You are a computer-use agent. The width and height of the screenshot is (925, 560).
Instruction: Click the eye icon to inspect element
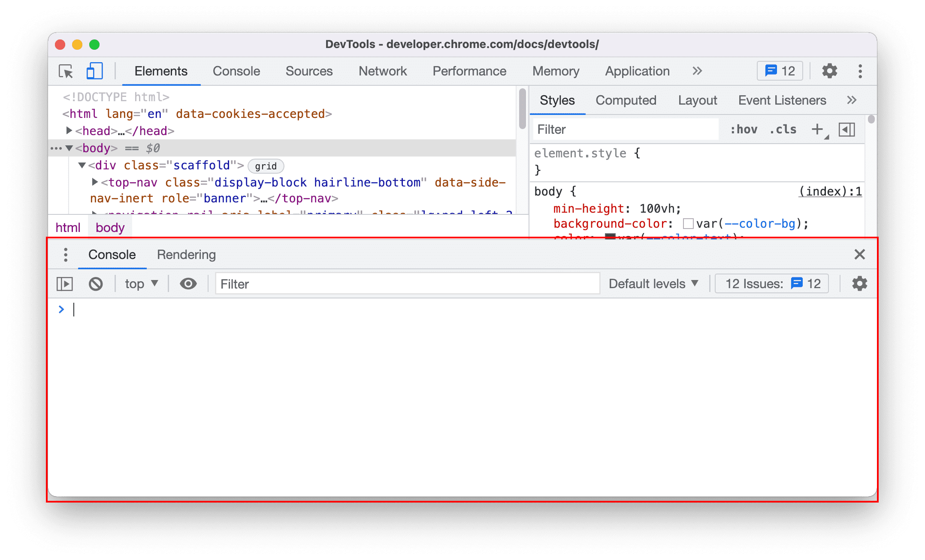(188, 284)
